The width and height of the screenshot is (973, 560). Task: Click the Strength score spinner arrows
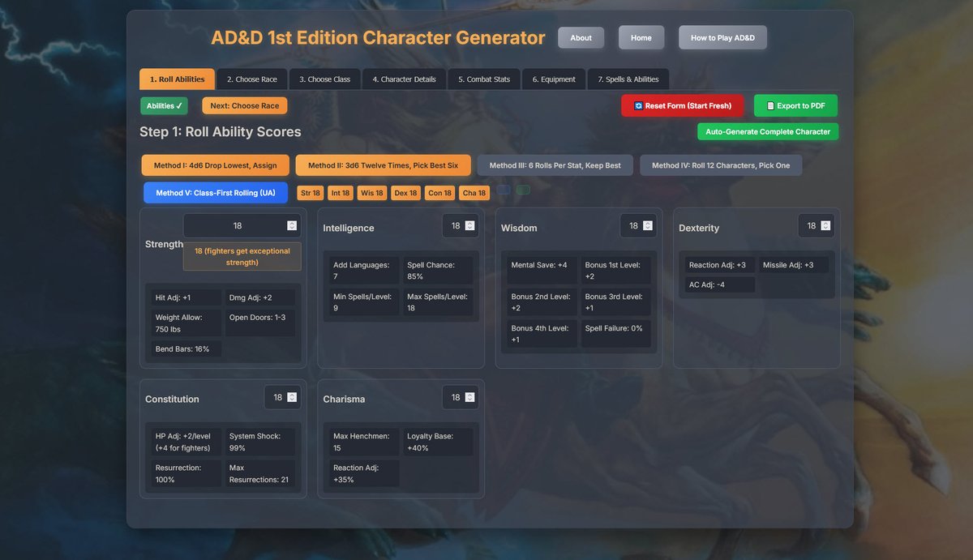tap(292, 226)
